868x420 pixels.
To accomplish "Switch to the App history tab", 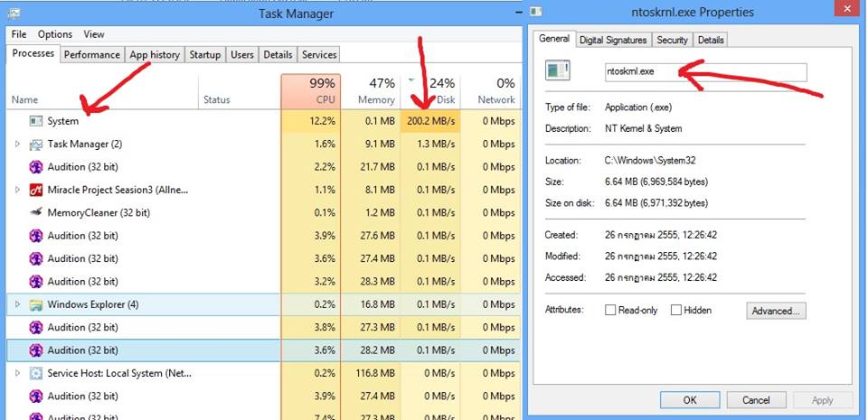I will coord(155,55).
